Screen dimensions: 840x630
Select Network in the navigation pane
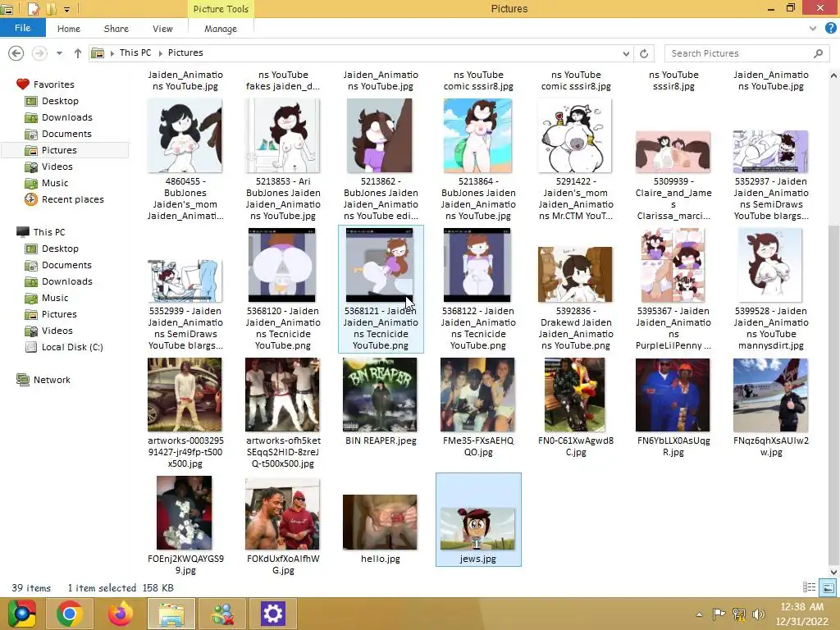point(52,380)
